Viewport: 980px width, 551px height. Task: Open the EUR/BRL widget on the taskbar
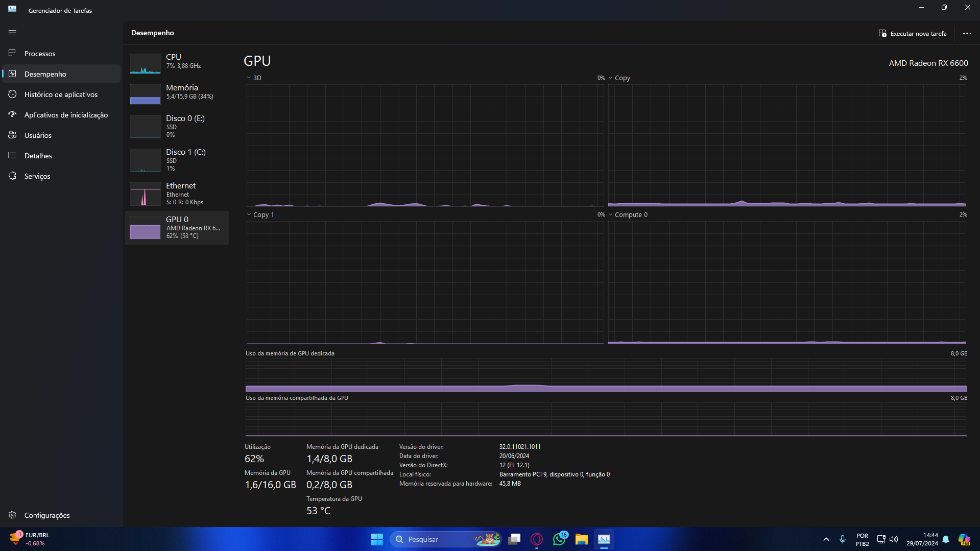[30, 539]
